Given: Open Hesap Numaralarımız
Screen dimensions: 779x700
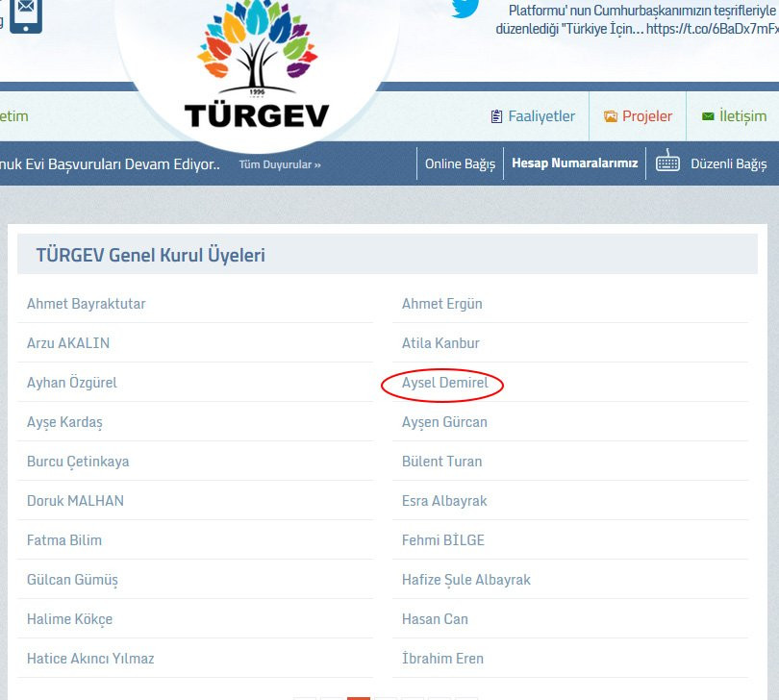Looking at the screenshot, I should 576,162.
